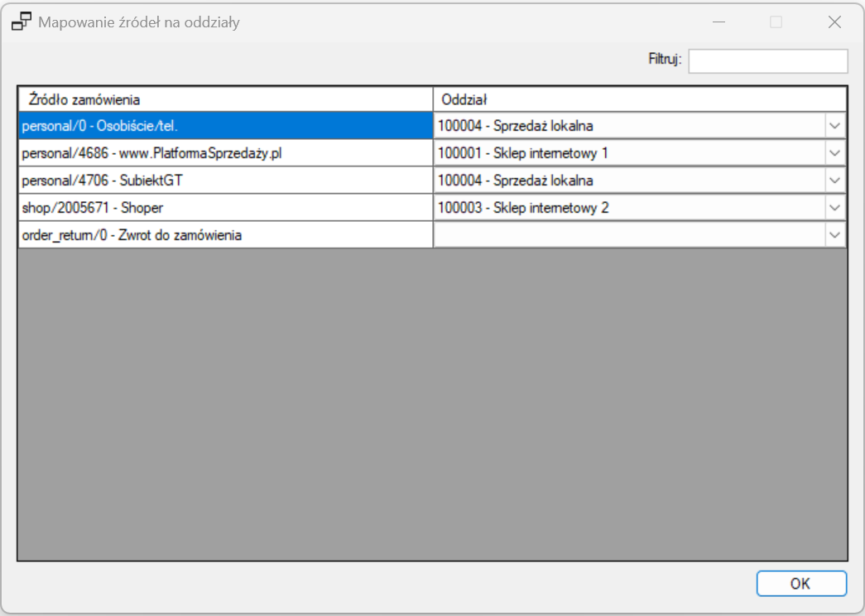This screenshot has width=865, height=616.
Task: Click the '100001 - Sklep internetowy 1' value
Action: [523, 153]
